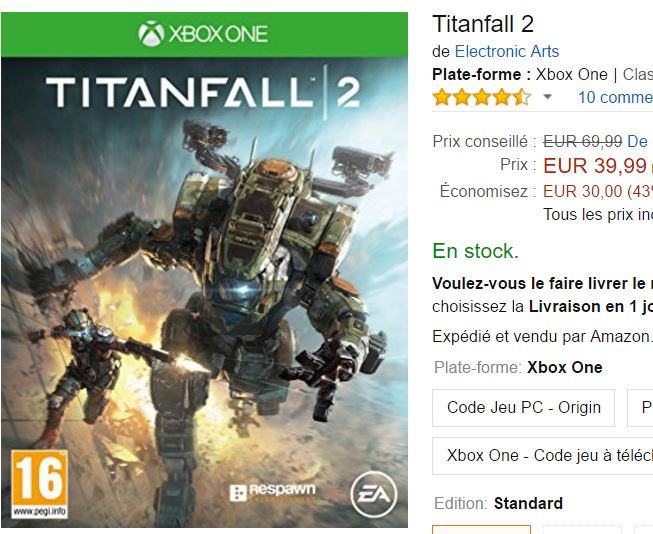The image size is (653, 534).
Task: Click the Titanfall 2 title on the cover
Action: (203, 92)
